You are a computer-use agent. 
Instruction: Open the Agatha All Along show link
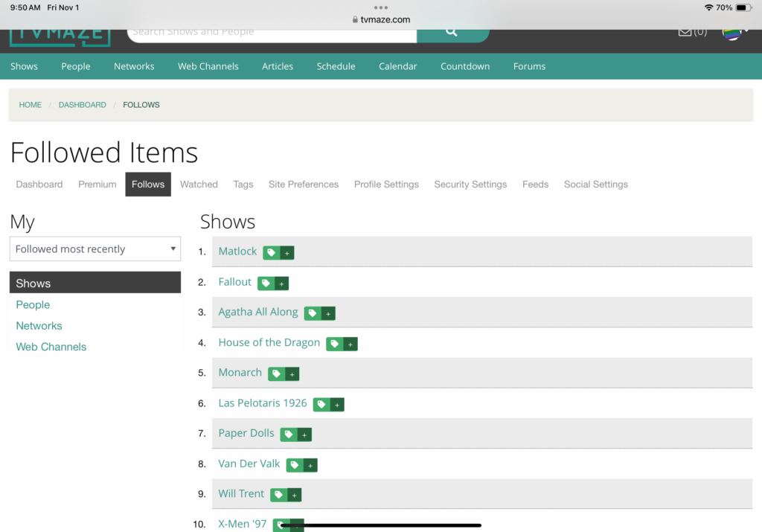258,312
